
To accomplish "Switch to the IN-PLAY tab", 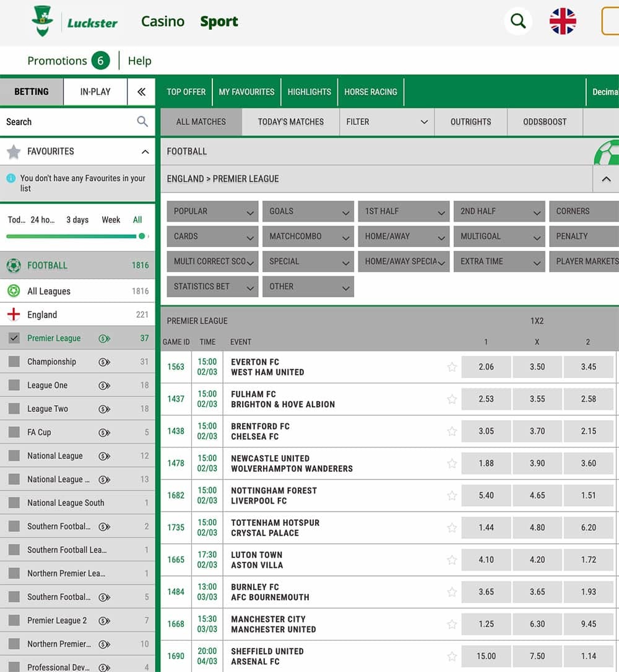I will pos(95,92).
